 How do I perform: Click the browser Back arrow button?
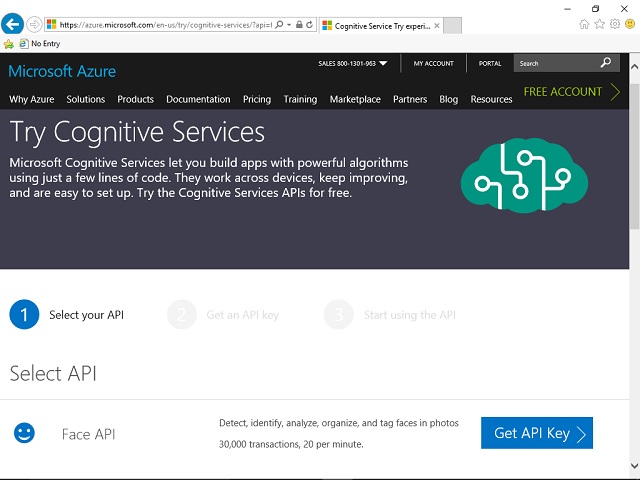[x=13, y=24]
